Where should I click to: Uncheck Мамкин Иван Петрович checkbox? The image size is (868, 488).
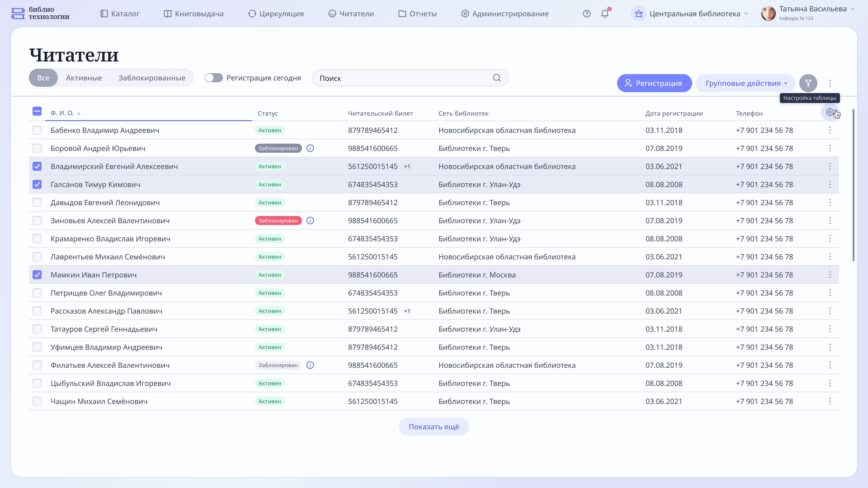point(37,275)
